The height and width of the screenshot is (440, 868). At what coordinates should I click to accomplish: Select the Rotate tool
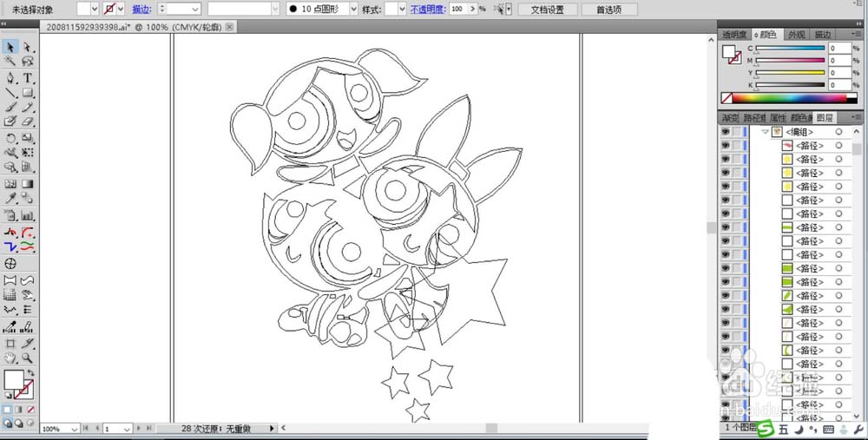coord(10,138)
